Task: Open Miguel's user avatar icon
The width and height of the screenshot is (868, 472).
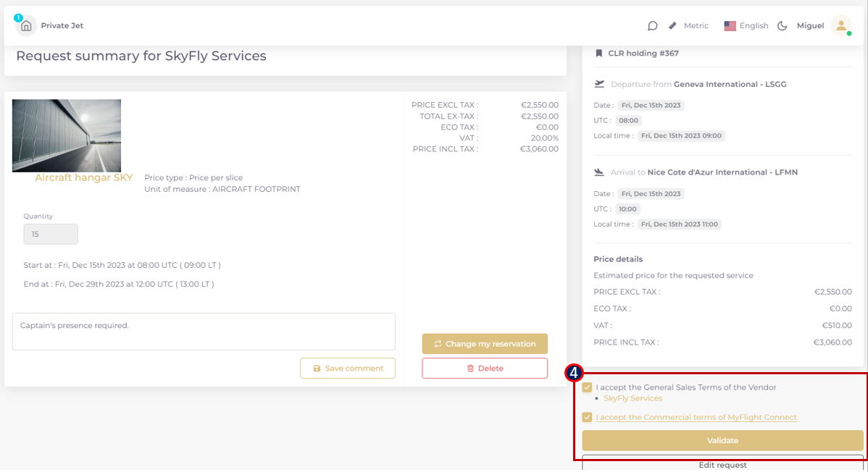Action: coord(840,25)
